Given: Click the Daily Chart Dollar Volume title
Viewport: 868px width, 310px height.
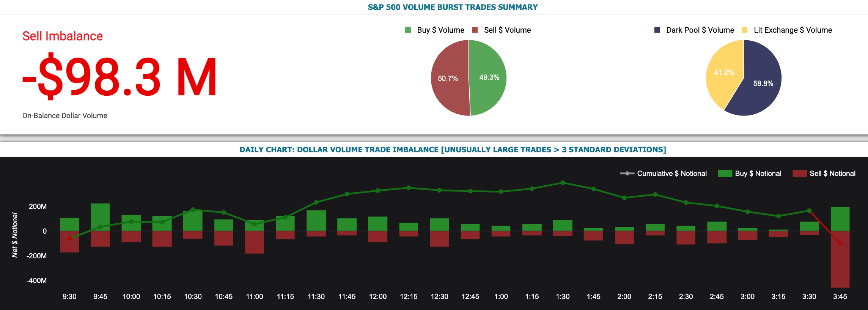Looking at the screenshot, I should click(453, 150).
